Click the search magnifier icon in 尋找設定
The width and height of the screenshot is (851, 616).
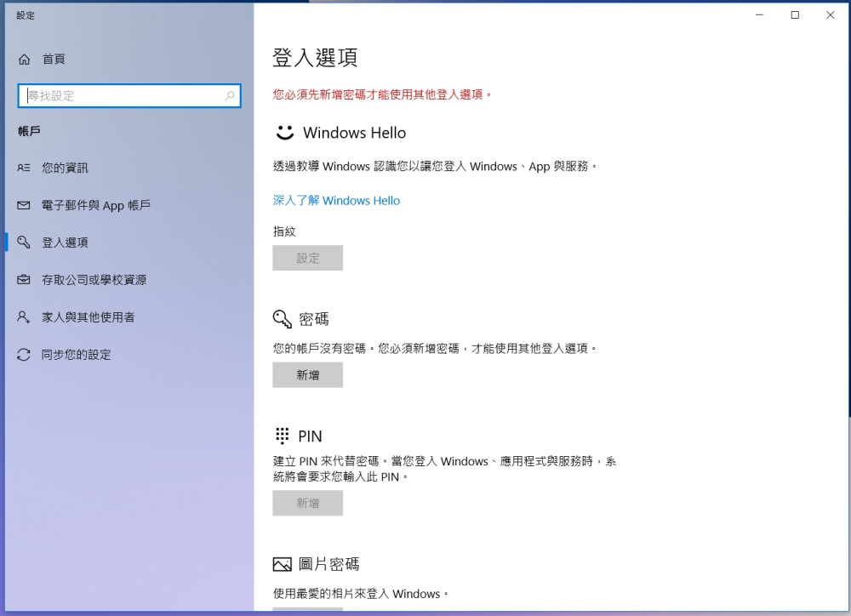(230, 96)
